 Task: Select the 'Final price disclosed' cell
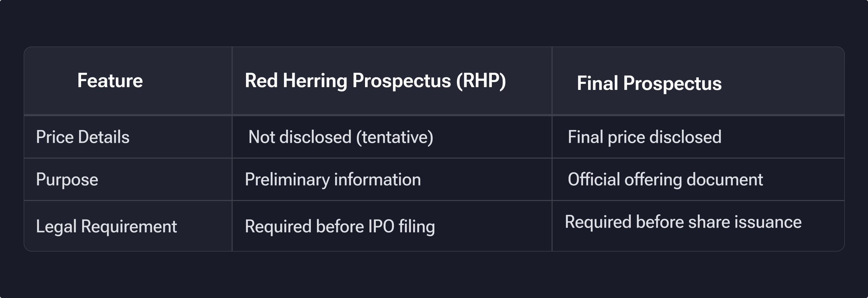click(x=644, y=137)
